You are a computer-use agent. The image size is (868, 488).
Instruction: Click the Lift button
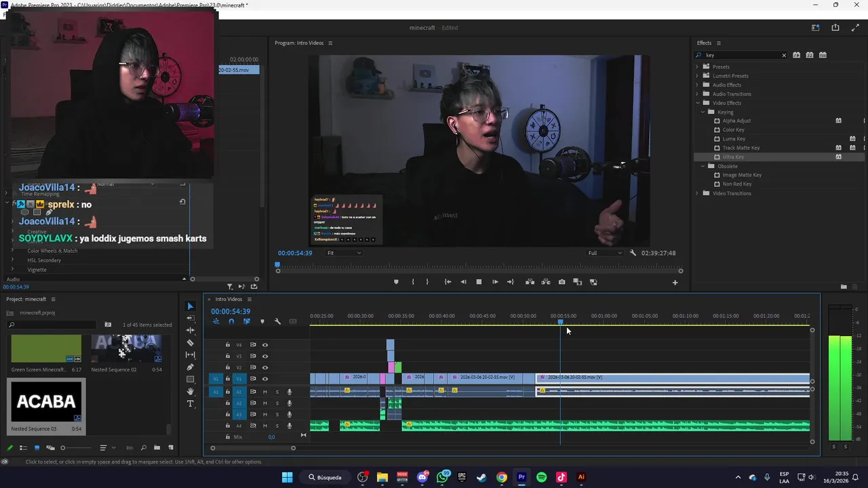coord(530,282)
